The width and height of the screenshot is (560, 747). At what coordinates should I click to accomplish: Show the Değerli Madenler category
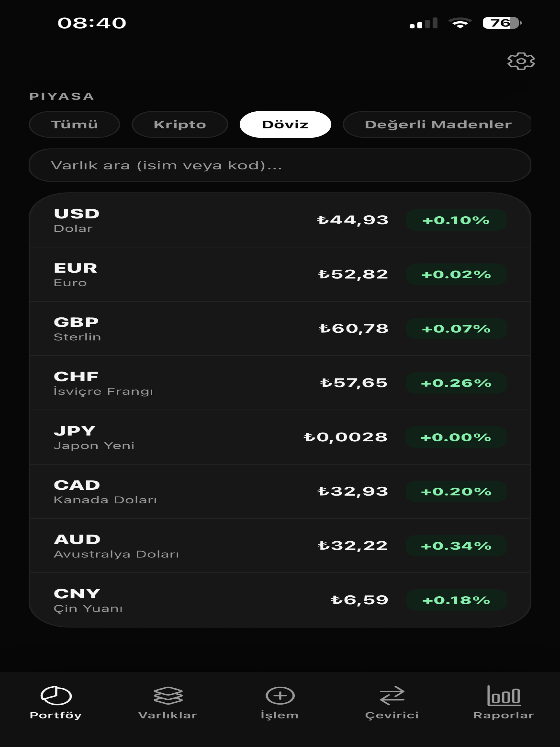(437, 124)
